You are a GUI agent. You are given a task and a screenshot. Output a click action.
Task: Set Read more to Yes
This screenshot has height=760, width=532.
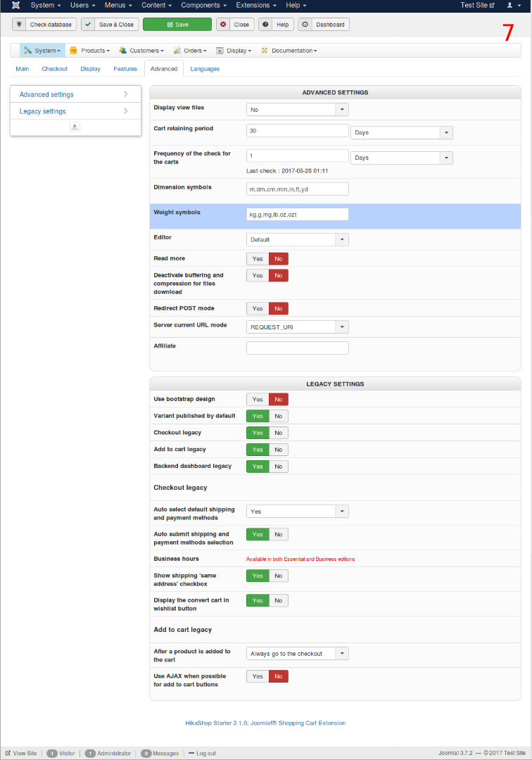258,259
